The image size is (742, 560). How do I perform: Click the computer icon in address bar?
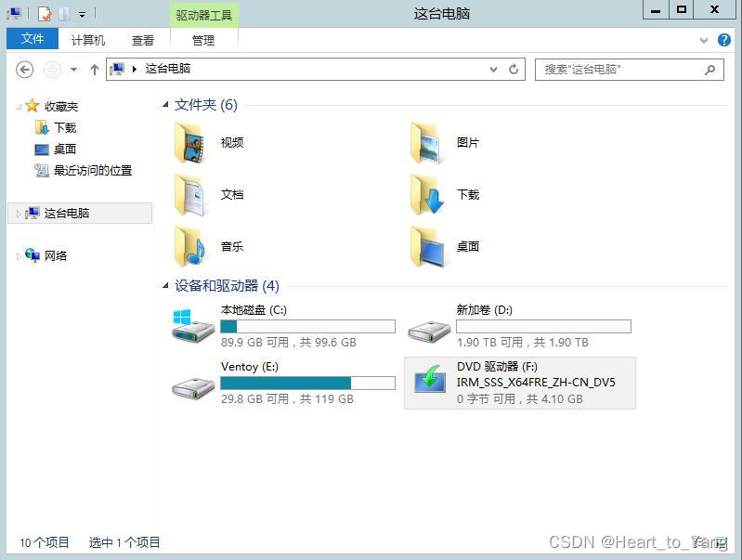117,70
